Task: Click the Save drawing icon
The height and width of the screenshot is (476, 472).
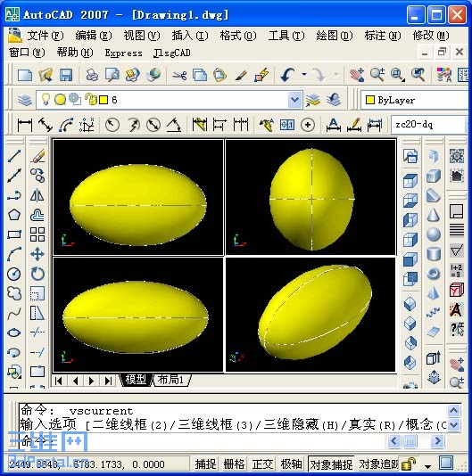Action: [66, 75]
